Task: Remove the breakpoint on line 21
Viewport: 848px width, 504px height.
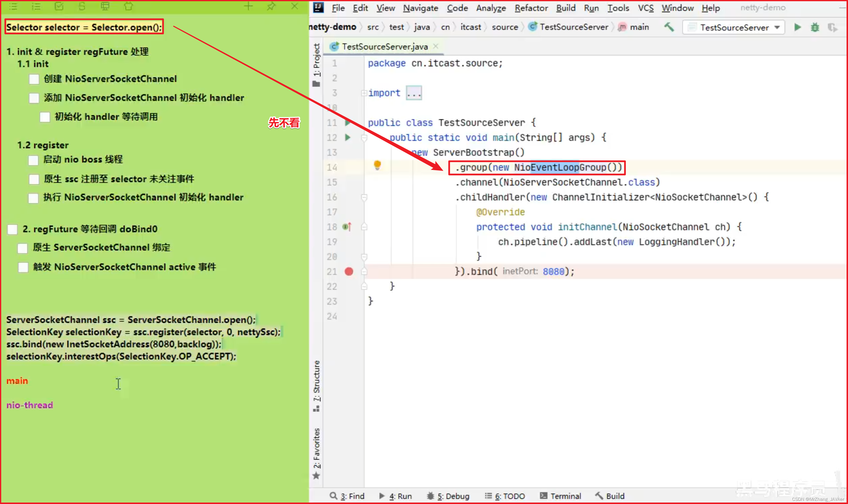Action: click(349, 271)
